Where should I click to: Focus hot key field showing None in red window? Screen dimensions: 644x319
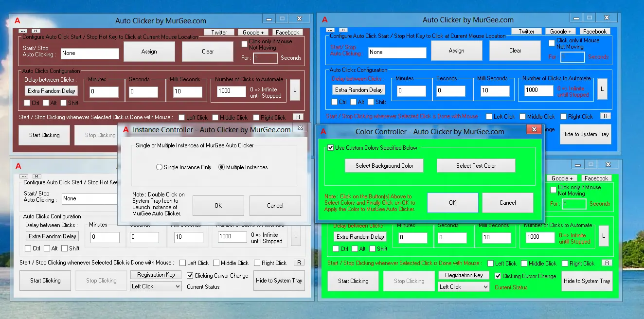[90, 53]
